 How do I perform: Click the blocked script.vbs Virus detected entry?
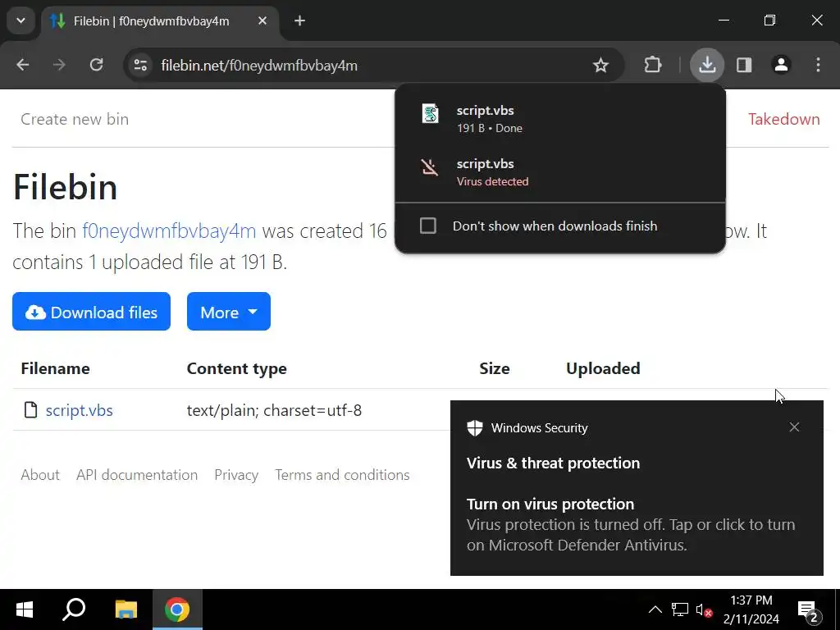[559, 172]
